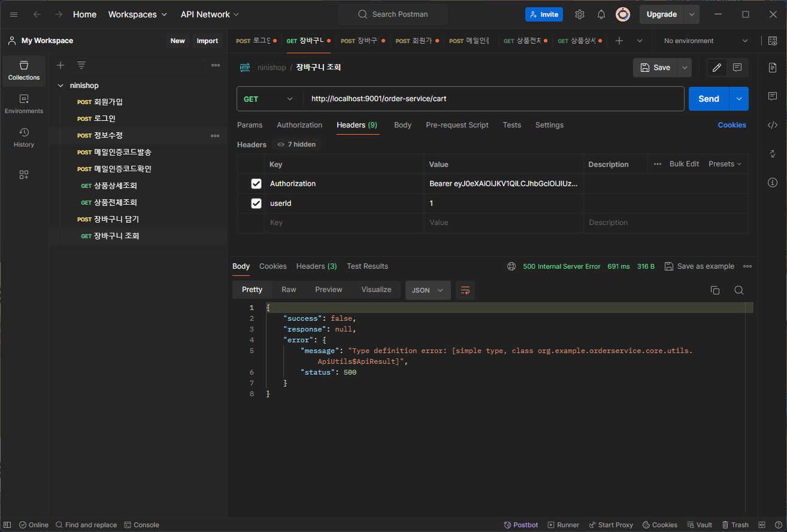Open the Workspaces dropdown
Viewport: 787px width, 532px height.
pyautogui.click(x=137, y=14)
